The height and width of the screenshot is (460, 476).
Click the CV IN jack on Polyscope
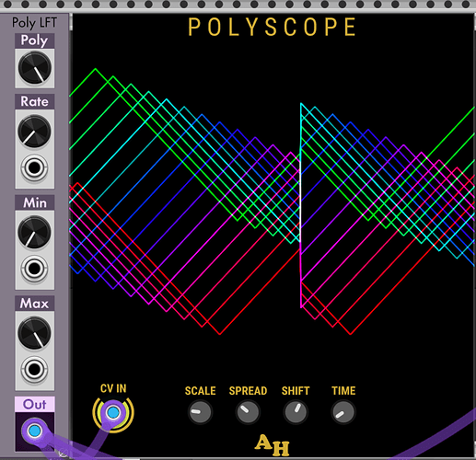(113, 412)
